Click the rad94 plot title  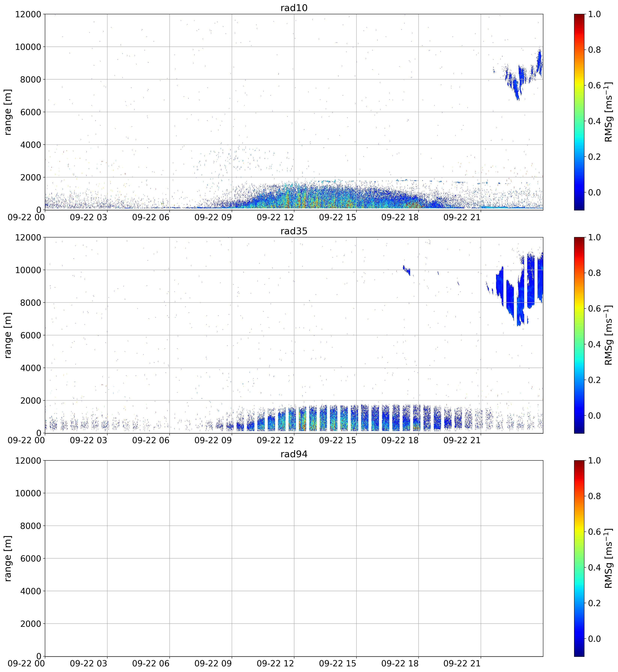coord(294,454)
